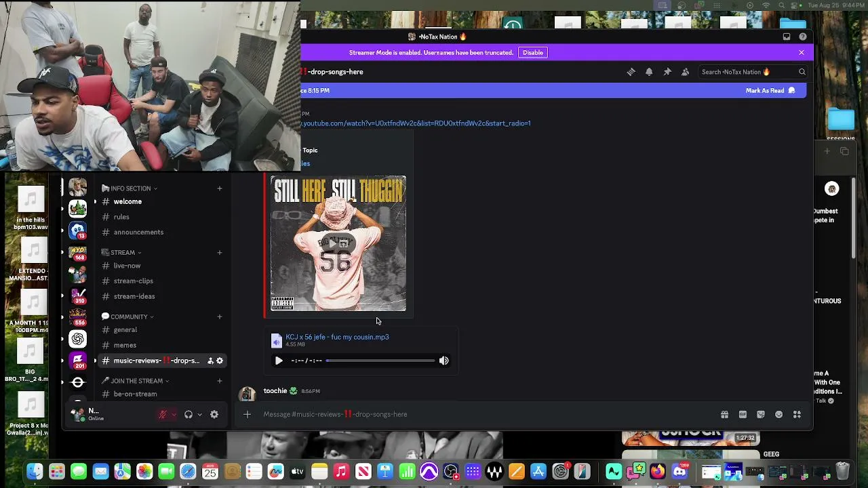This screenshot has height=488, width=868.
Task: Open the ChatGPT server icon
Action: tap(78, 339)
